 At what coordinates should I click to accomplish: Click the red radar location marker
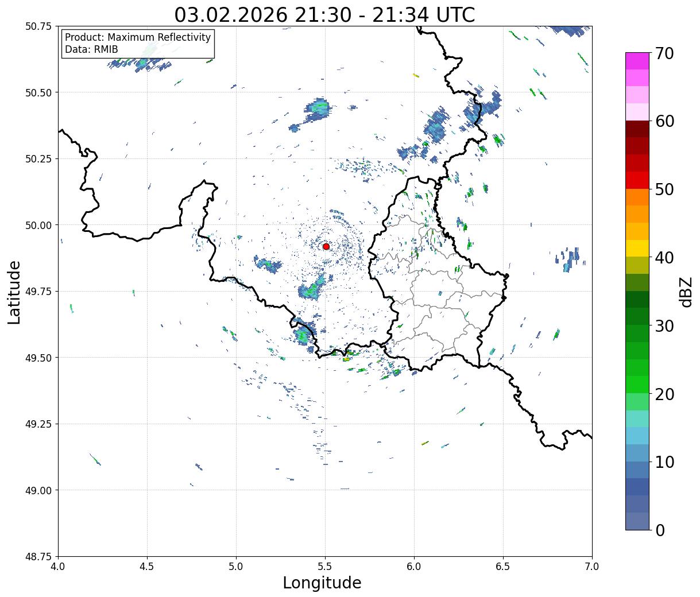(326, 246)
